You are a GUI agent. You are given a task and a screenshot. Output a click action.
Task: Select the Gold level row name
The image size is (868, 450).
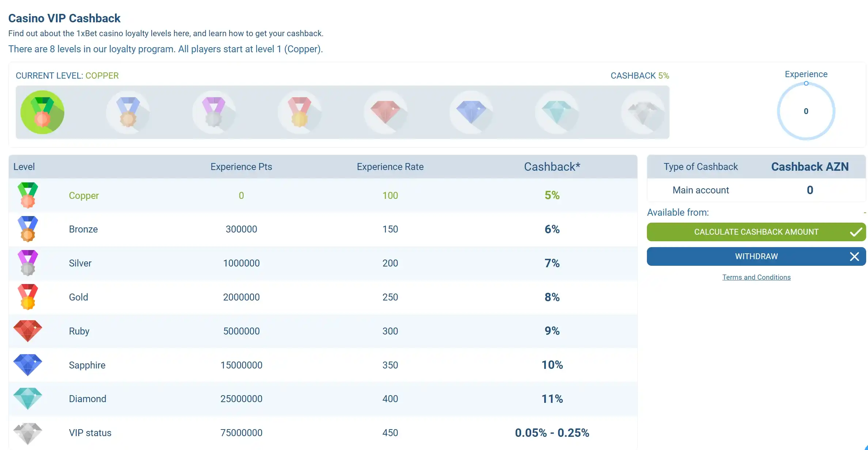pyautogui.click(x=79, y=297)
